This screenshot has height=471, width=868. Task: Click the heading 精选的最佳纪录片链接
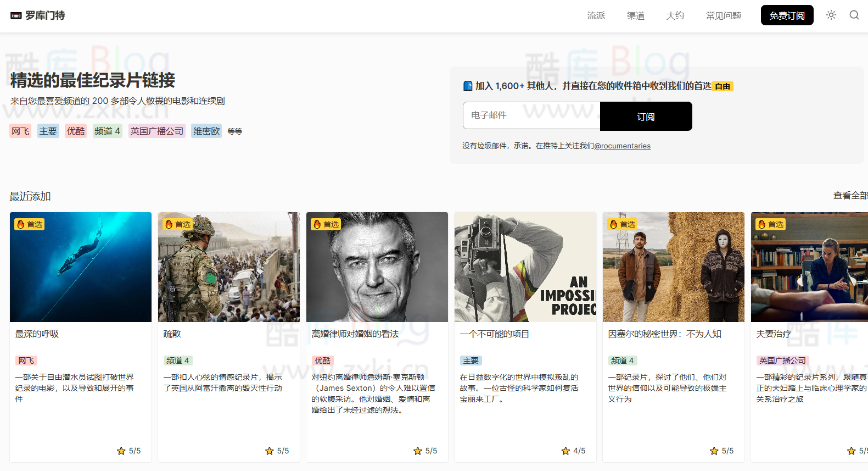pos(93,80)
